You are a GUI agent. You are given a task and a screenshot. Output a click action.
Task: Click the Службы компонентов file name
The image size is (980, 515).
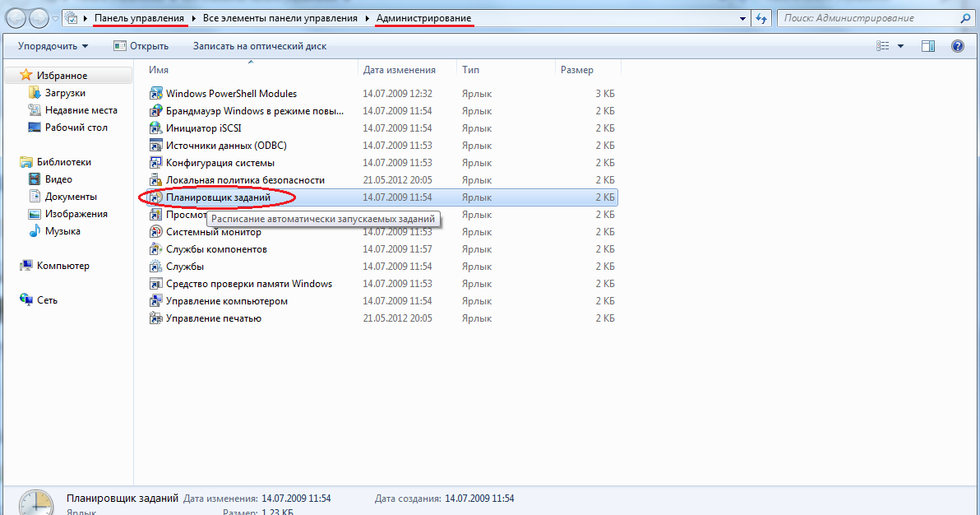point(216,249)
